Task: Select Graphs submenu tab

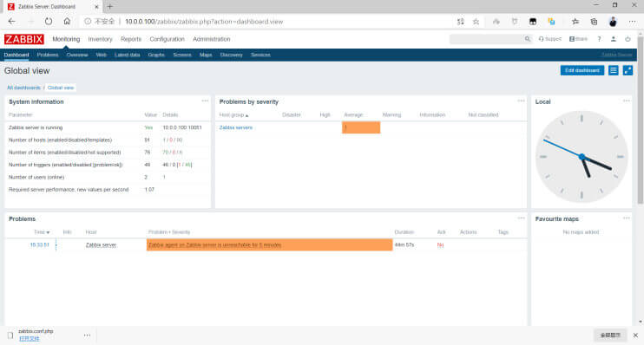Action: point(156,55)
